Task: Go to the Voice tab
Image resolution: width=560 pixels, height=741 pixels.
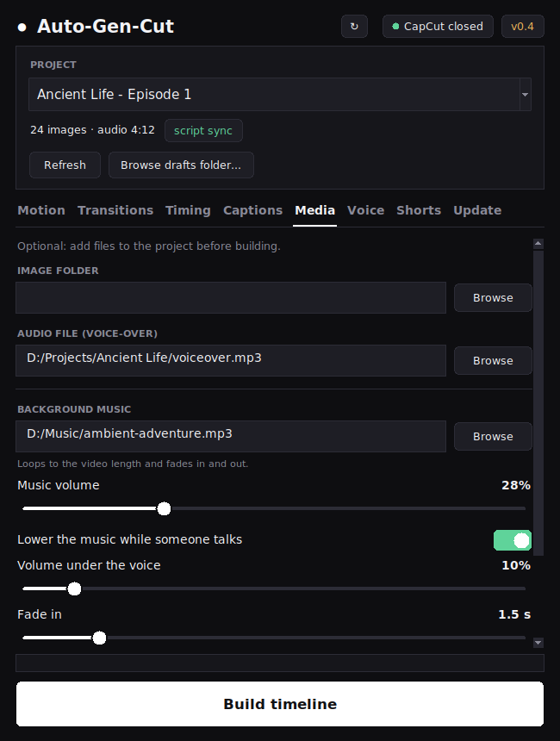Action: pos(366,210)
